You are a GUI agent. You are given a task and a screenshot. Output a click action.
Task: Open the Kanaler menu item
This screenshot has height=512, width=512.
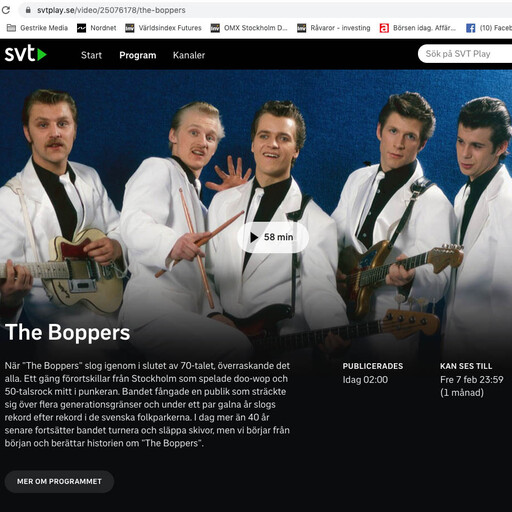tap(189, 55)
